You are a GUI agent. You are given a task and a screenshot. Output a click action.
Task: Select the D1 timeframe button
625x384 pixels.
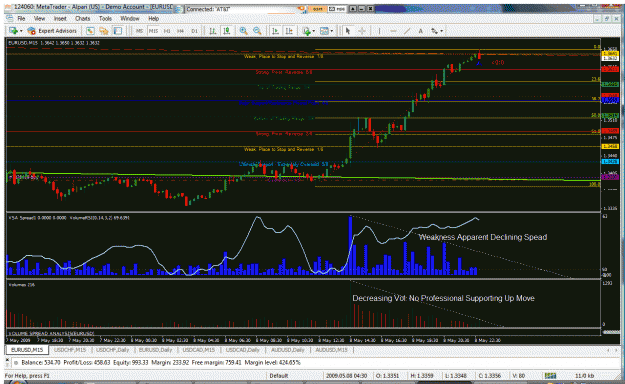[x=194, y=31]
